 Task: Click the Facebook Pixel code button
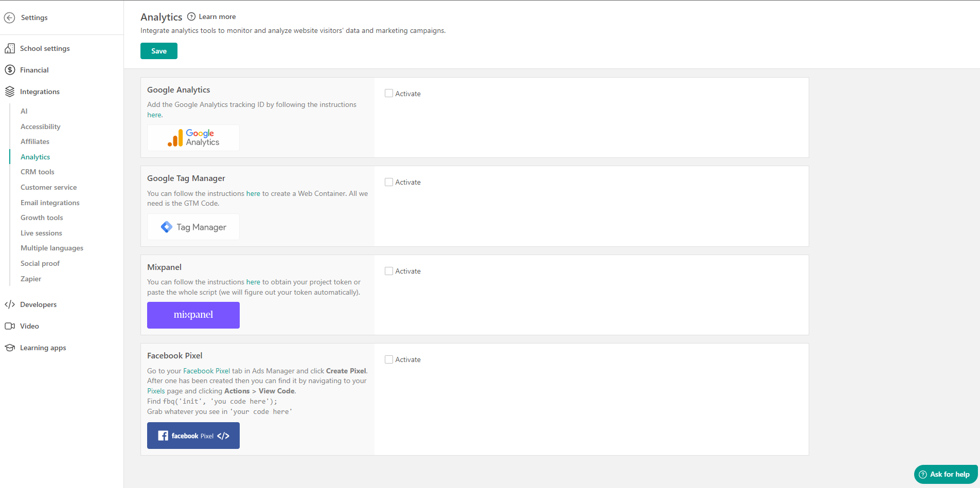pyautogui.click(x=193, y=435)
